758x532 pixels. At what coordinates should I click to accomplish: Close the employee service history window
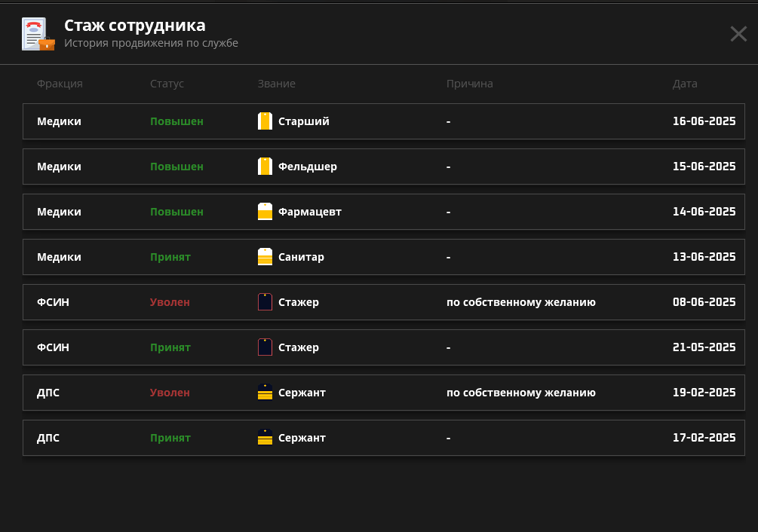[x=738, y=34]
